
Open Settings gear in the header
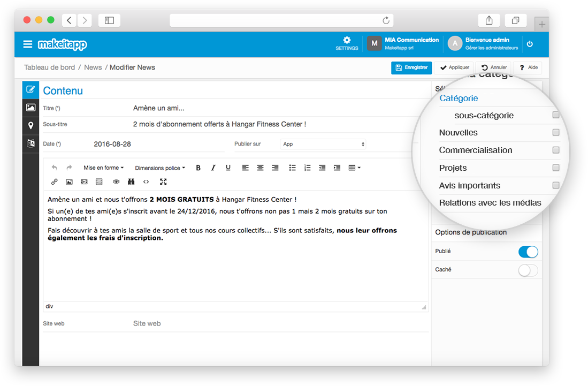tap(347, 43)
